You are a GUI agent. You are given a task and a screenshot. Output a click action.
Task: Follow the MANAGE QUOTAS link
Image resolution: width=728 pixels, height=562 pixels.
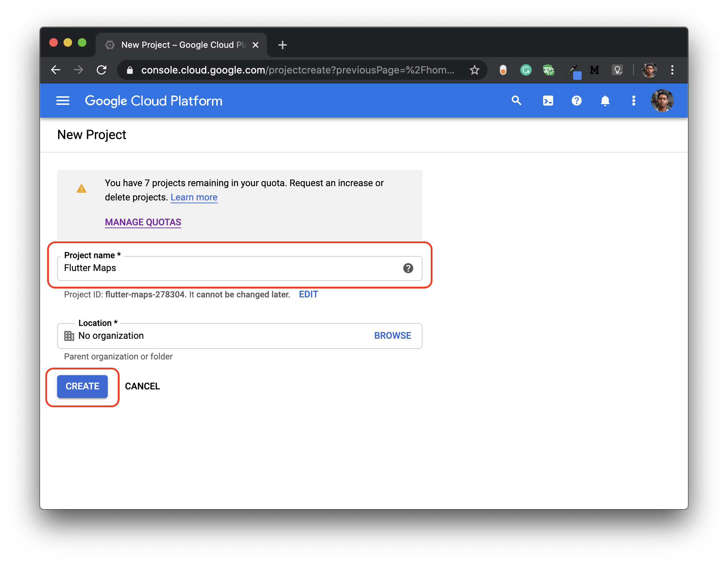point(143,222)
